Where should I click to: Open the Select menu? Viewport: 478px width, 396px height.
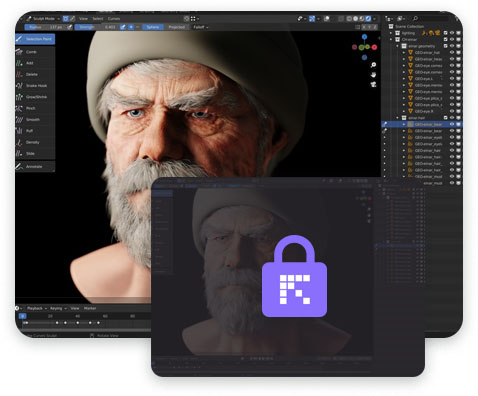tap(98, 19)
